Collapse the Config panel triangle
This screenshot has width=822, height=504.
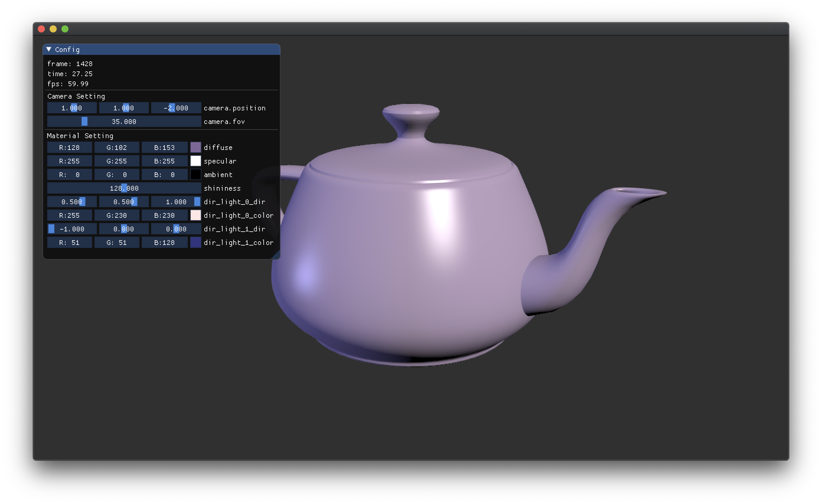pos(49,49)
